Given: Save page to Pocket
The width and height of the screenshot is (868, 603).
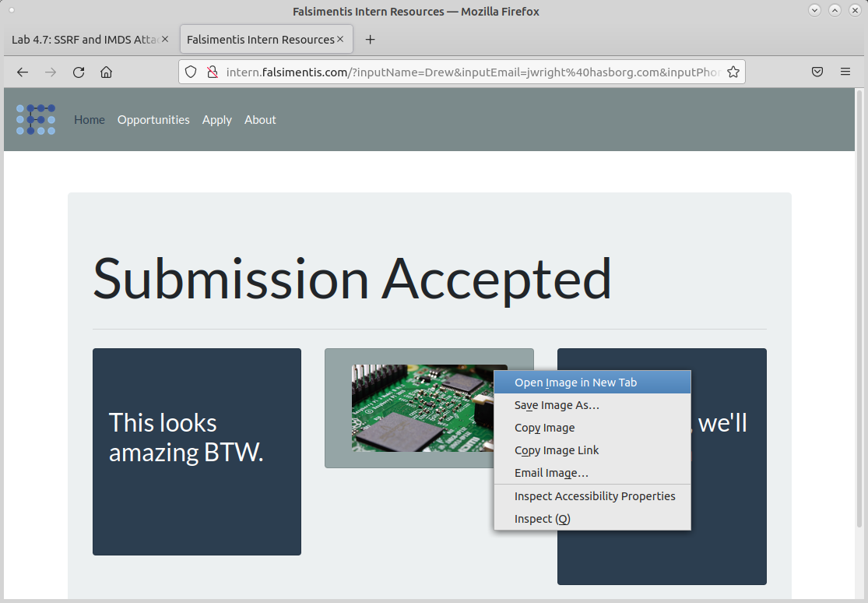Looking at the screenshot, I should pyautogui.click(x=817, y=72).
